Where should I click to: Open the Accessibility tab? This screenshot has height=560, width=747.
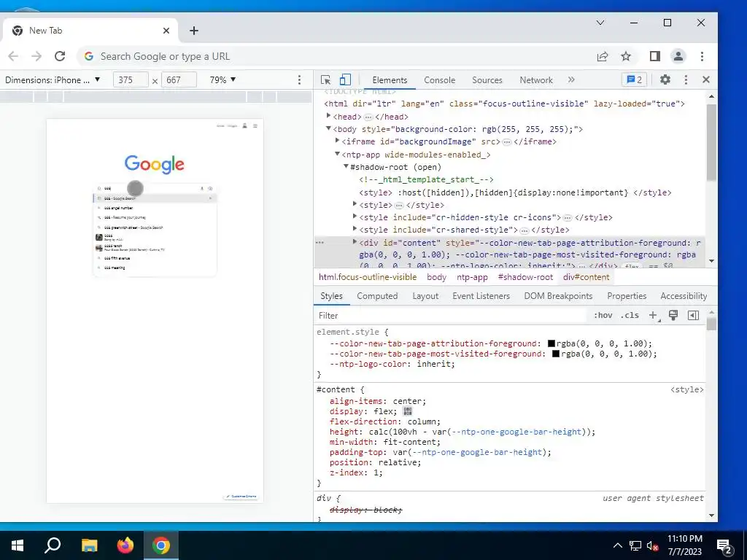point(683,296)
